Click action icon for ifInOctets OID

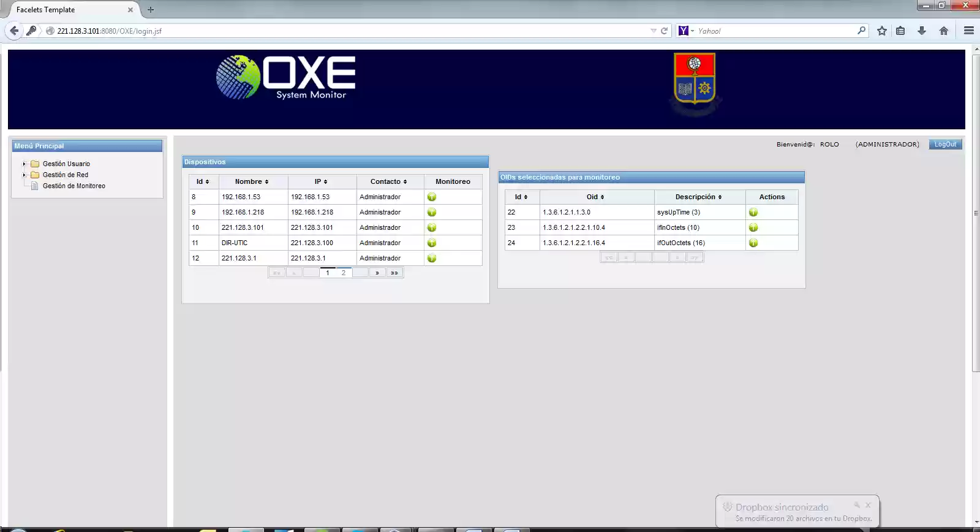point(753,227)
